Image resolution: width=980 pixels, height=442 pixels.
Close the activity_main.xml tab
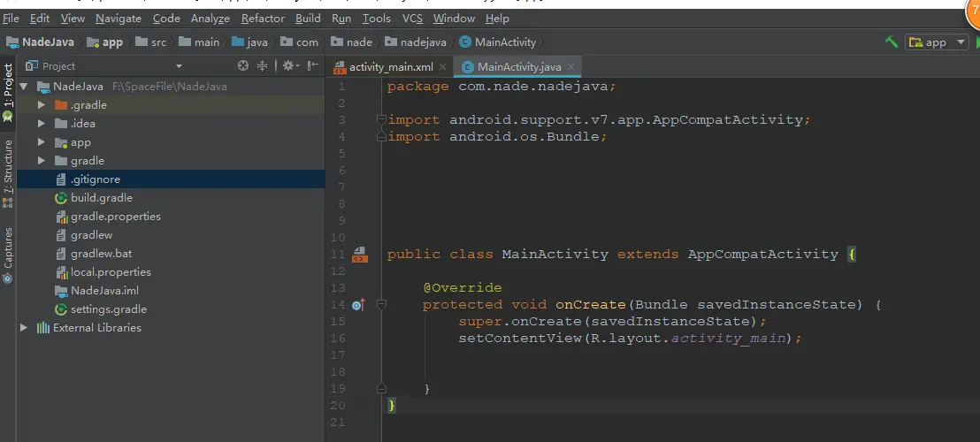click(442, 67)
